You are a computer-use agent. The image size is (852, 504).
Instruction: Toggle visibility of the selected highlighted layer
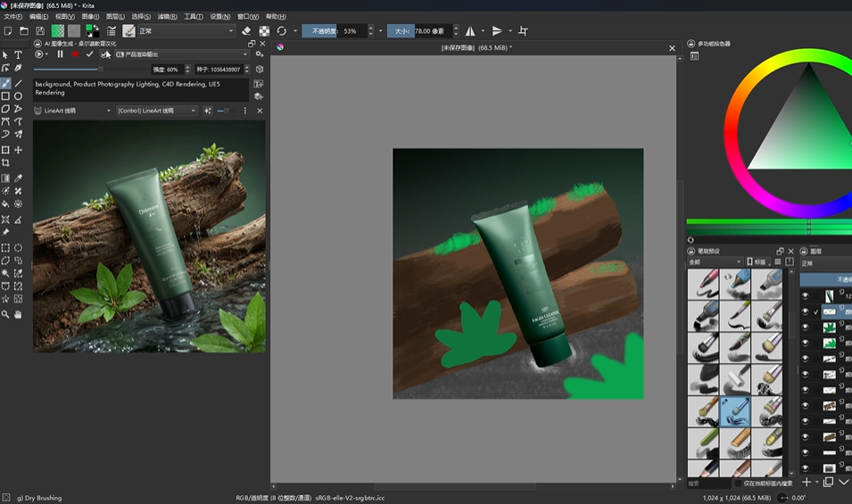[805, 311]
